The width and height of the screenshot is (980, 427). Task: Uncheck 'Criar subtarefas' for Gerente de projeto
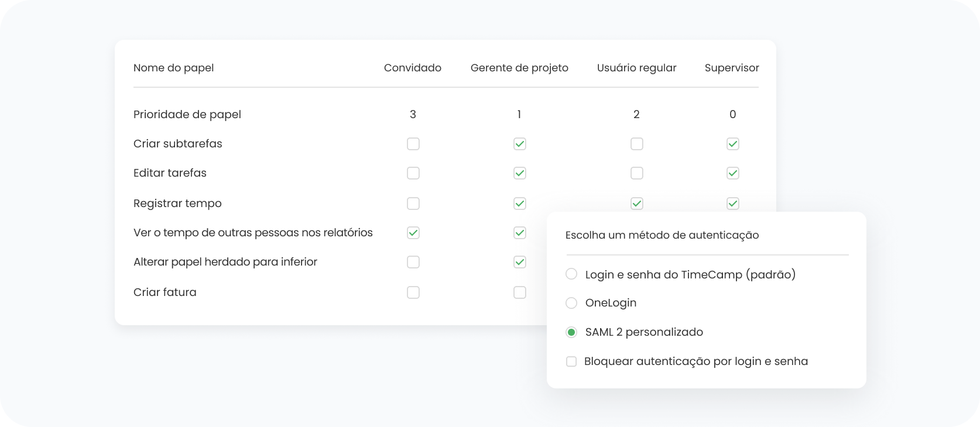[x=519, y=144]
